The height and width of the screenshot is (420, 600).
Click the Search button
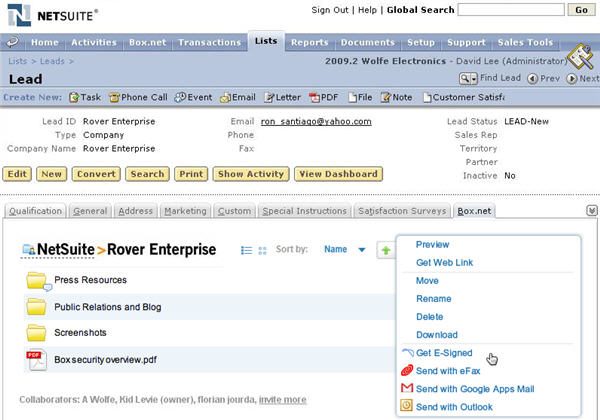pyautogui.click(x=147, y=174)
